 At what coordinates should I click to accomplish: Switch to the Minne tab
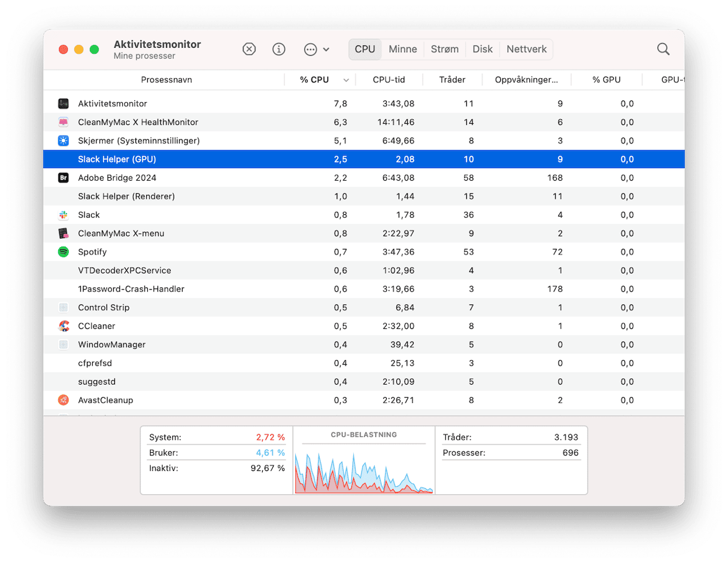pos(403,49)
